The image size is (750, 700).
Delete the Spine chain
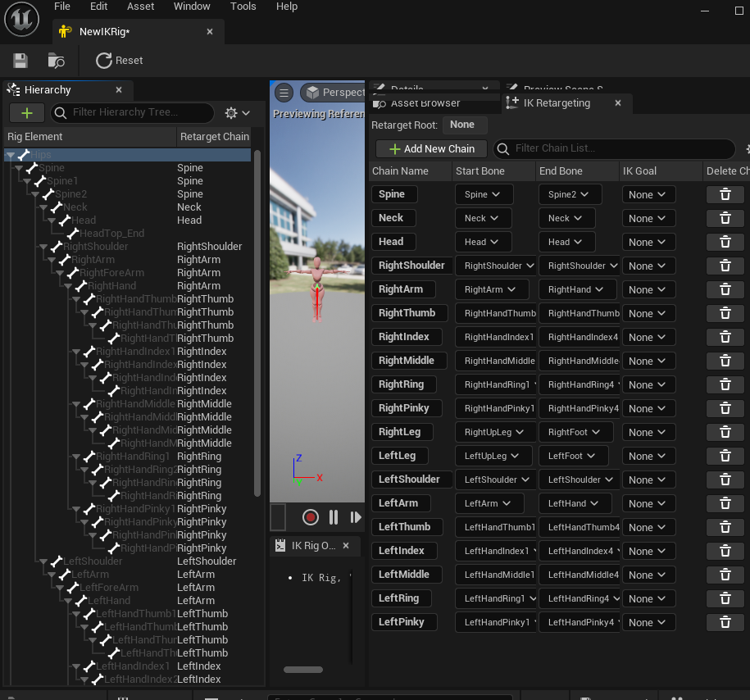(x=725, y=194)
